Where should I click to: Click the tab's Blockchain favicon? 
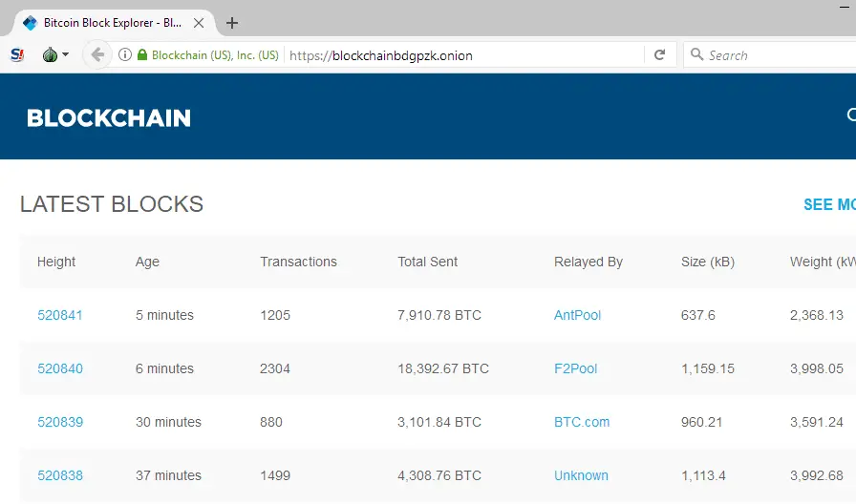coord(30,23)
